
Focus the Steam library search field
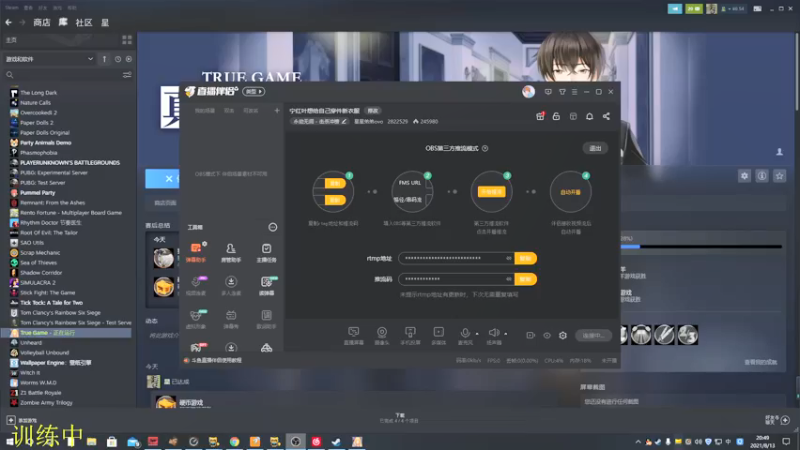point(63,75)
